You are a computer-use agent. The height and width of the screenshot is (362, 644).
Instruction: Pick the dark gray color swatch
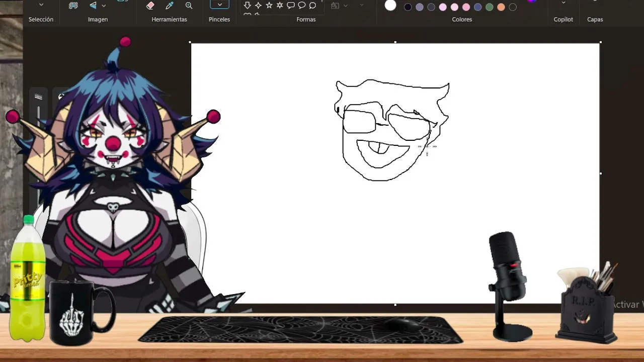pos(431,7)
